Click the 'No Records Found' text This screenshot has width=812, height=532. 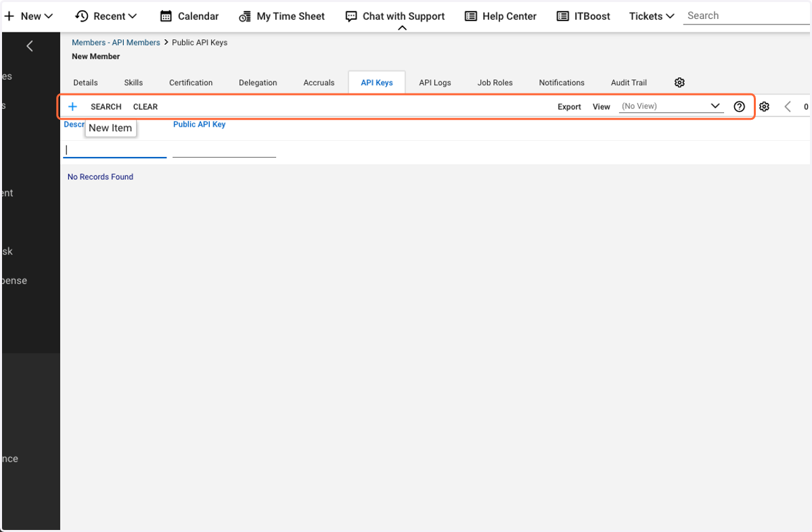[x=100, y=177]
